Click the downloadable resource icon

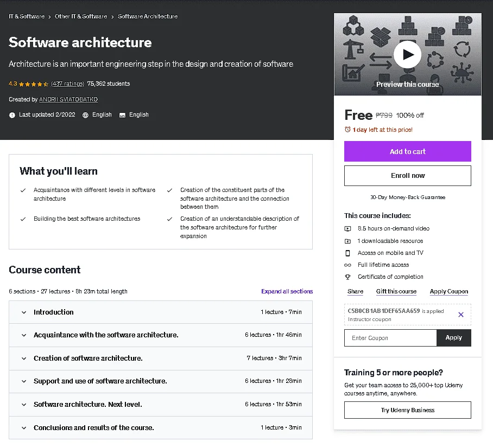click(347, 241)
